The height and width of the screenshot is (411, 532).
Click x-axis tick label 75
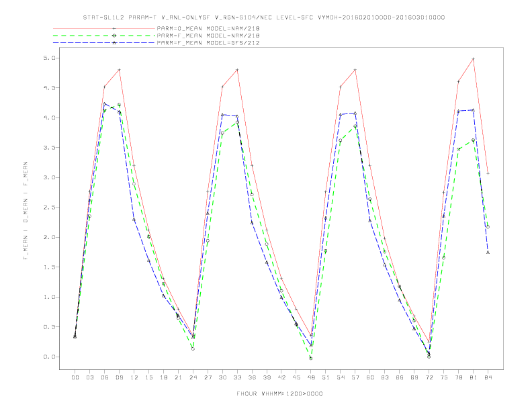(444, 377)
